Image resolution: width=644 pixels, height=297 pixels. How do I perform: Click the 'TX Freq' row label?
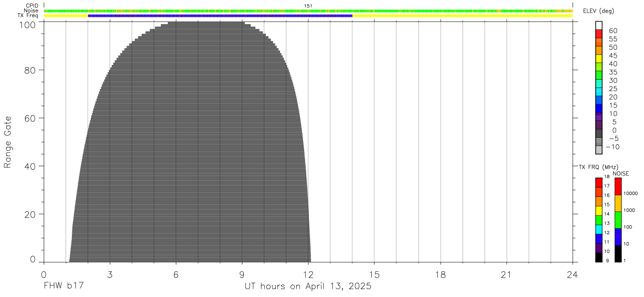pyautogui.click(x=29, y=16)
